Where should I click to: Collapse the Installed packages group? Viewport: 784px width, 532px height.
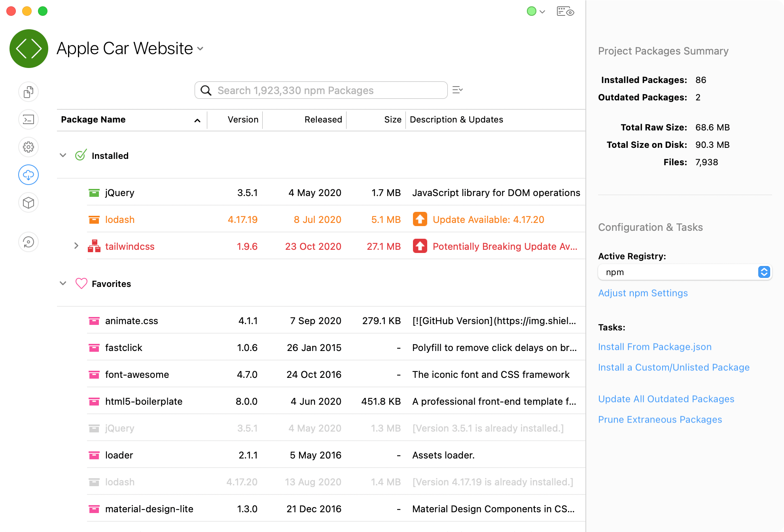click(63, 155)
